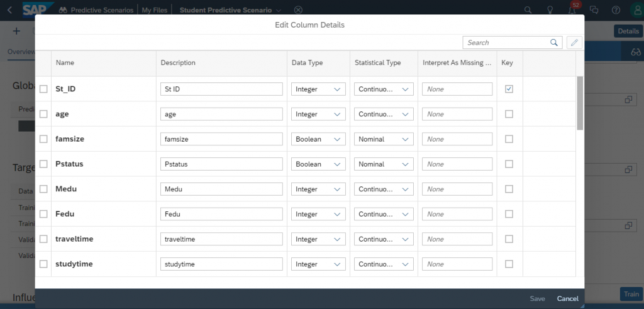Click the Statistical Type column header

click(377, 63)
